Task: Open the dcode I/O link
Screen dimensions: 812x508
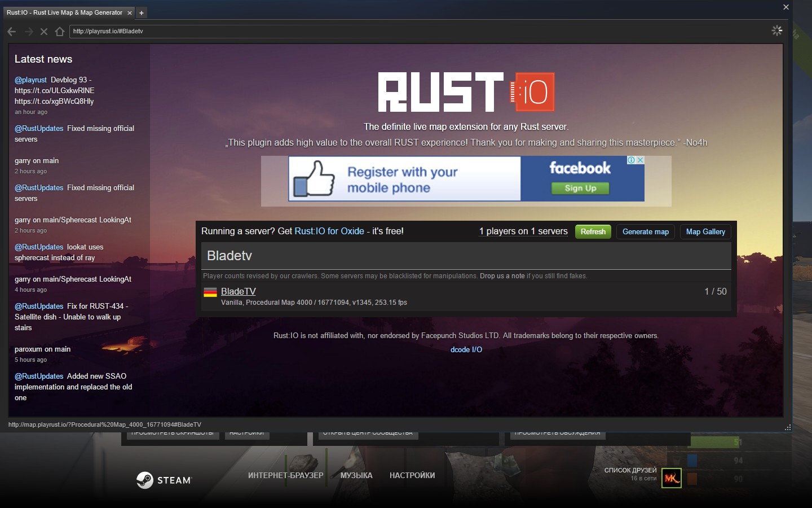Action: [466, 349]
